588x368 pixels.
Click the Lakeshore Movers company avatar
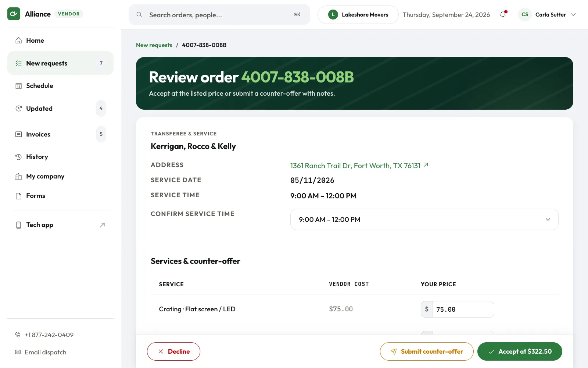(x=333, y=15)
